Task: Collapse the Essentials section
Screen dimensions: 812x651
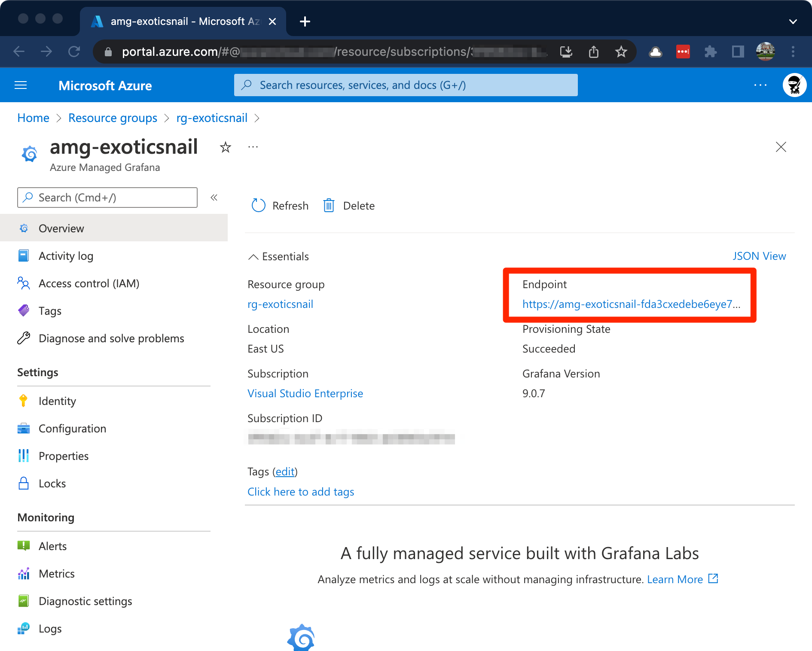Action: 253,257
